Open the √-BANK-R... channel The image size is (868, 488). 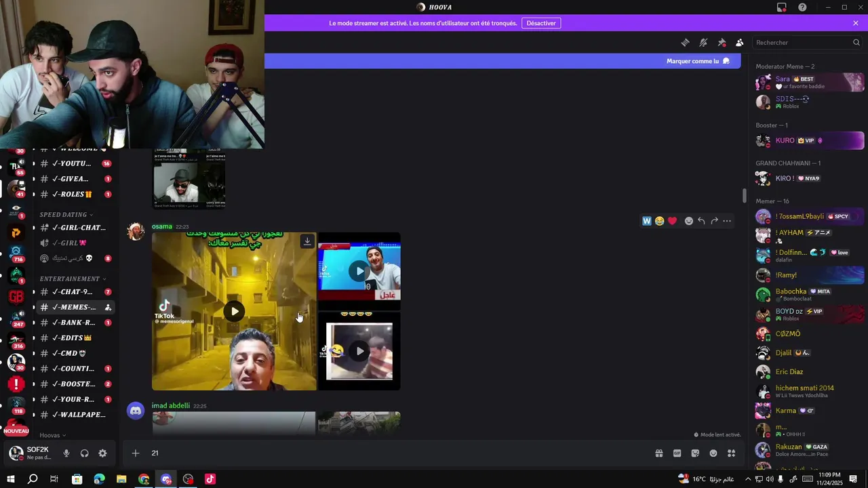[x=75, y=323]
